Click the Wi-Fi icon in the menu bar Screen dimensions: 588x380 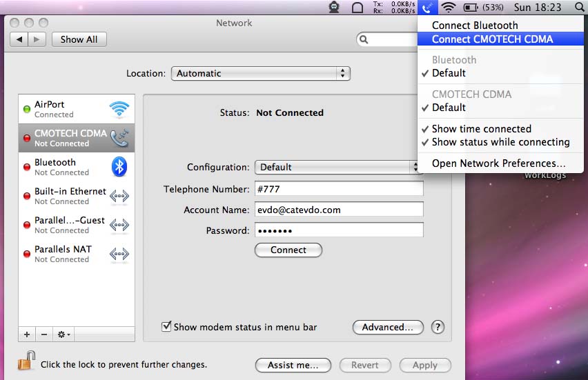[448, 7]
